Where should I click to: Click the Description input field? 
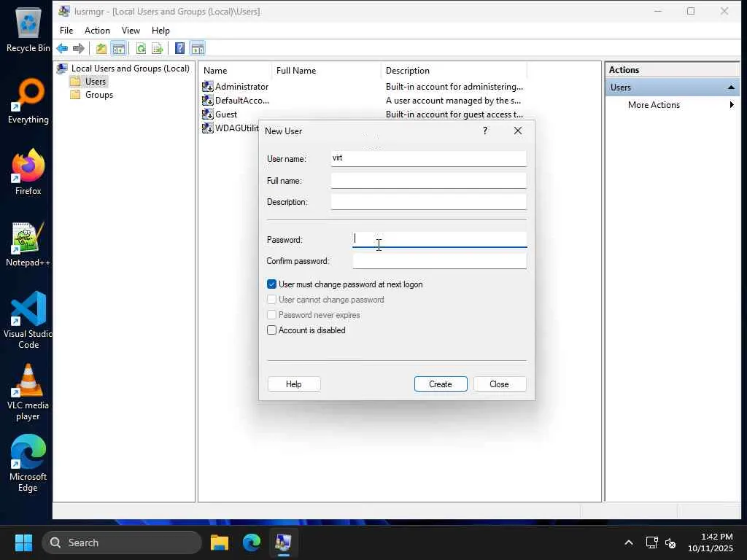click(x=429, y=201)
